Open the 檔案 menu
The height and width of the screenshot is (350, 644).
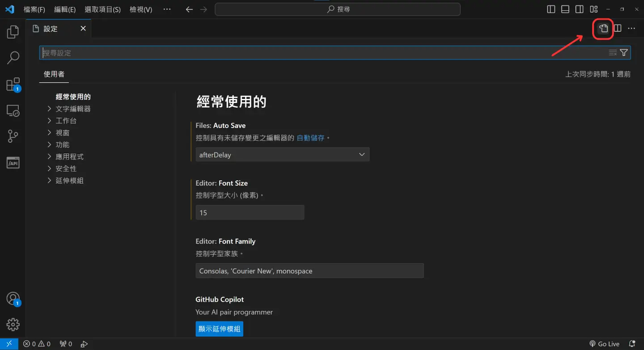click(34, 9)
